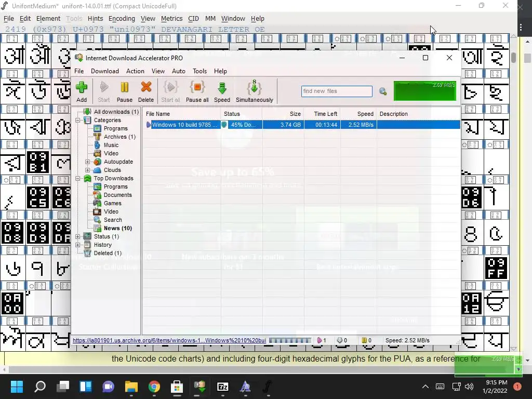Open taskbar Search
This screenshot has width=532, height=399.
click(x=40, y=387)
